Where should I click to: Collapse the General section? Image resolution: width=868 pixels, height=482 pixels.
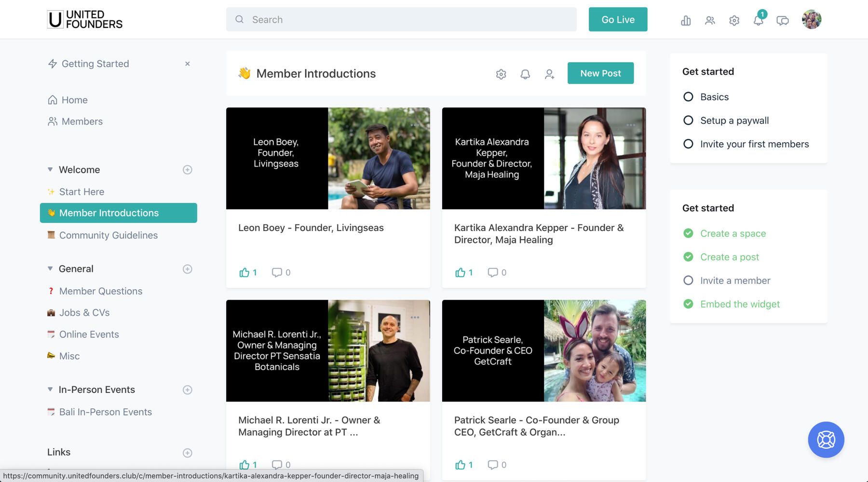pos(50,268)
